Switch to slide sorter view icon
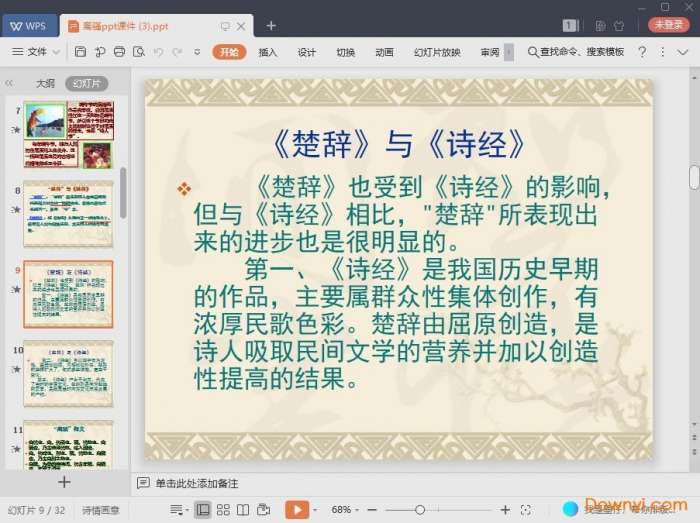This screenshot has width=700, height=523. coord(223,510)
